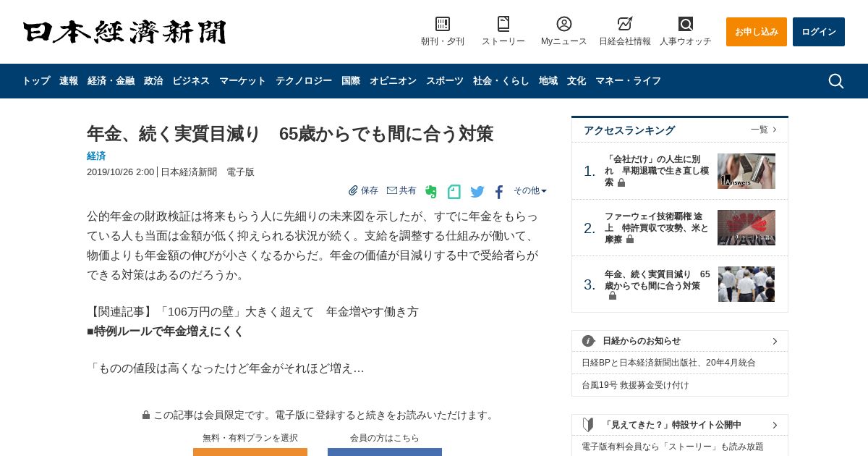
Task: Open the 日経会社情報 chart icon
Action: (x=625, y=24)
